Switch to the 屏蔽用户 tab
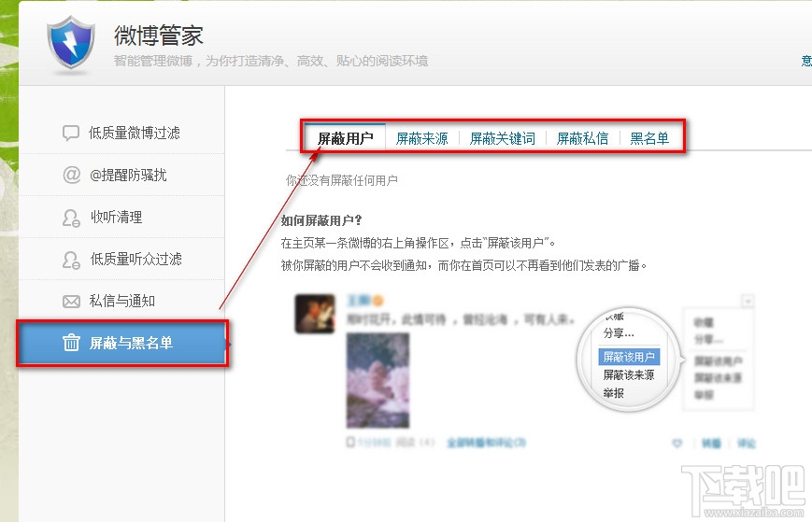The image size is (812, 522). [x=345, y=138]
